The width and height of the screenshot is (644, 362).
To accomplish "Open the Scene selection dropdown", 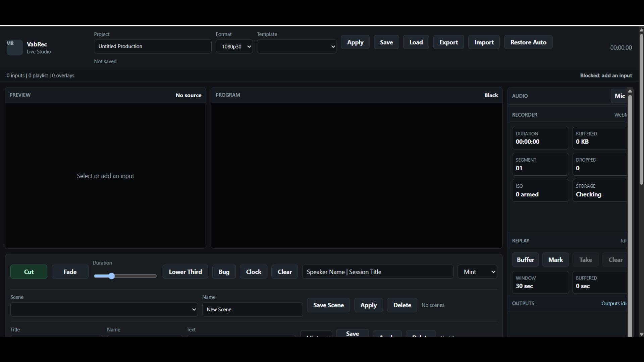I will (x=104, y=309).
